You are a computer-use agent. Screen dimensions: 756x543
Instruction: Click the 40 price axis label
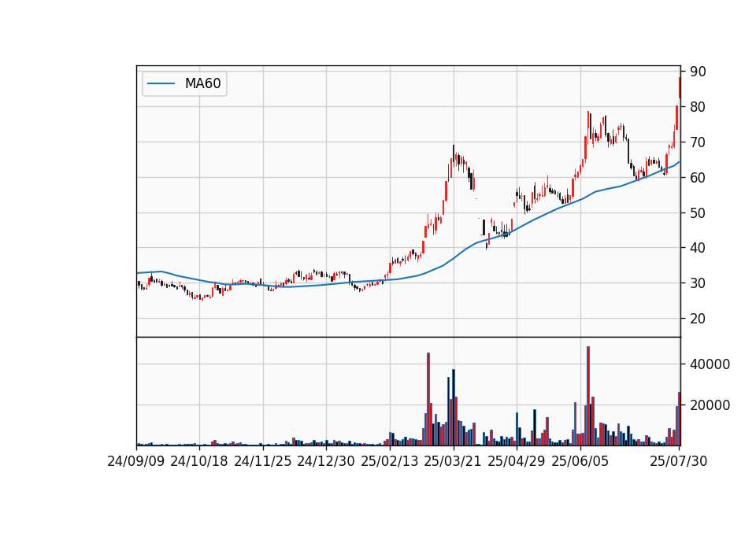tap(698, 248)
